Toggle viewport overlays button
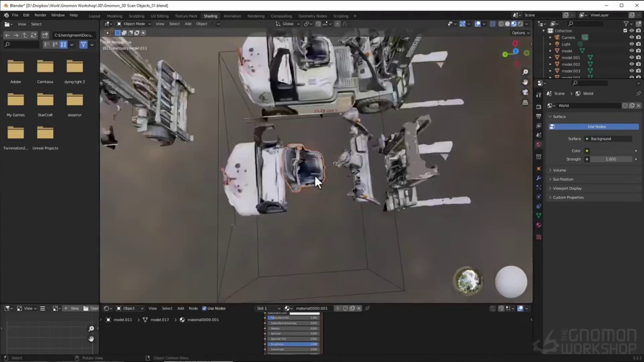 (478, 24)
